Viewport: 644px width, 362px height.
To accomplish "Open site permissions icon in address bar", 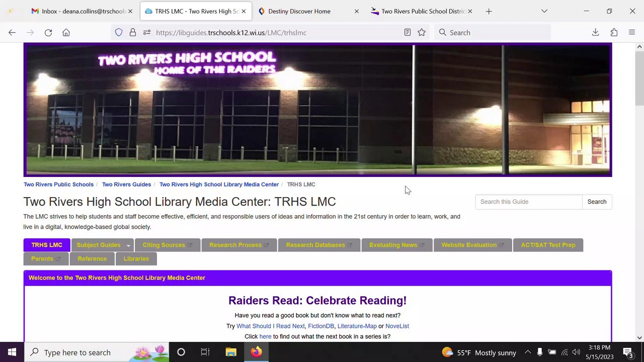I will click(147, 33).
